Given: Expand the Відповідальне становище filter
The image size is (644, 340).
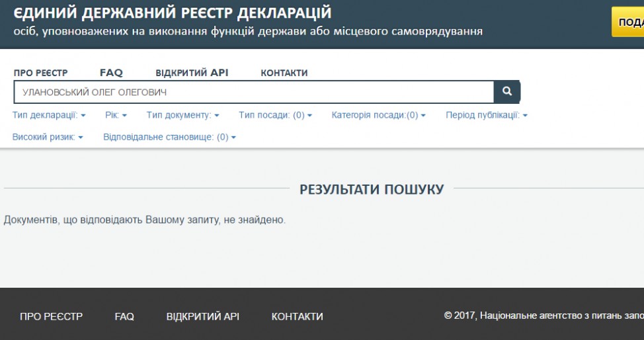Looking at the screenshot, I should 169,137.
